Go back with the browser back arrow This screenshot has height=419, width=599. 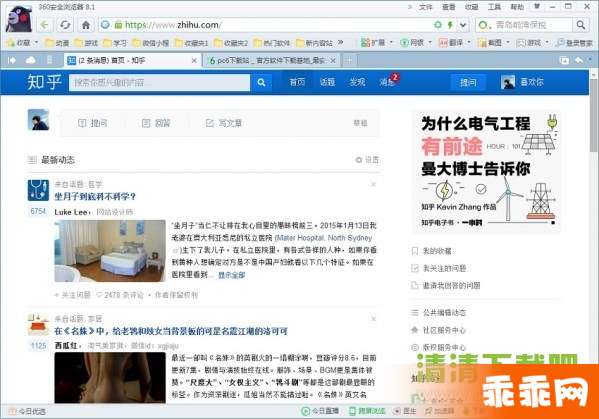45,25
